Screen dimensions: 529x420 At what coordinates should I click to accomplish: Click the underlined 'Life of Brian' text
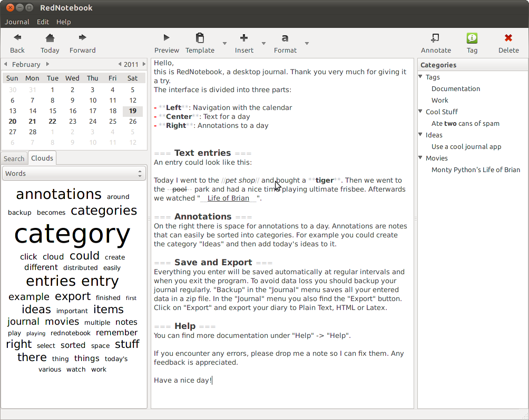228,198
